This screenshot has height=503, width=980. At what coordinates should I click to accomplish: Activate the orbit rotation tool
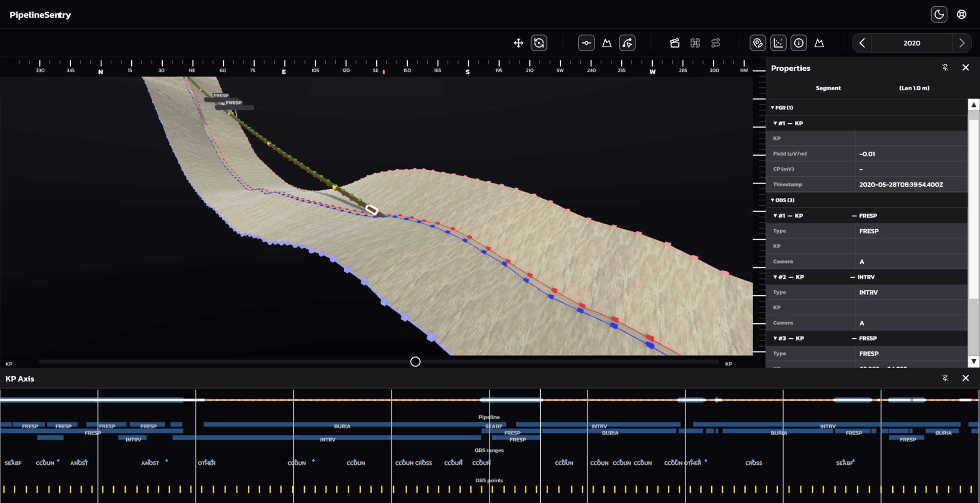point(539,43)
